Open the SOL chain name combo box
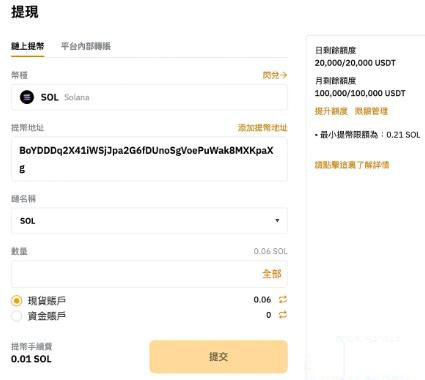Image resolution: width=425 pixels, height=380 pixels. (149, 220)
